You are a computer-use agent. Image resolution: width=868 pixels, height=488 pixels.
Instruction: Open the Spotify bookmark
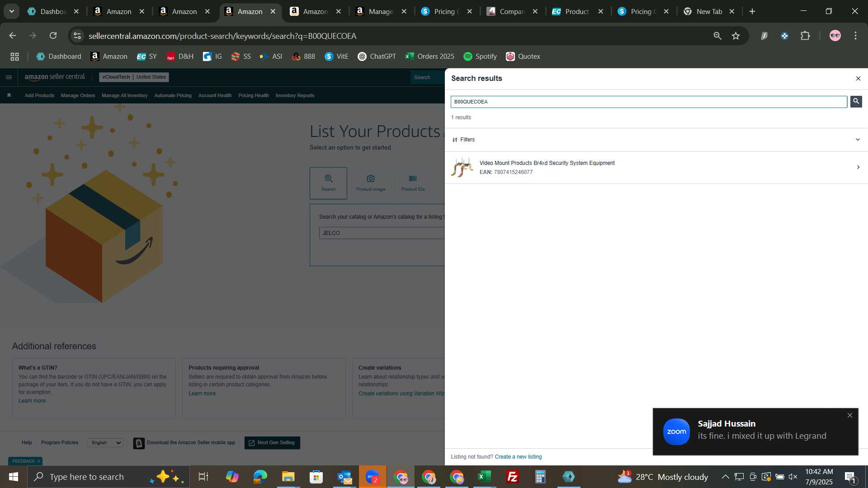480,56
